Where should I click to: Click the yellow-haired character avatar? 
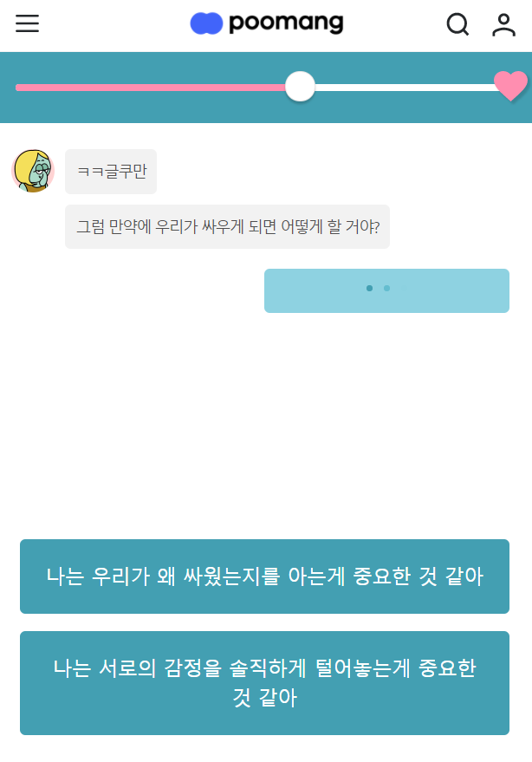click(x=33, y=171)
